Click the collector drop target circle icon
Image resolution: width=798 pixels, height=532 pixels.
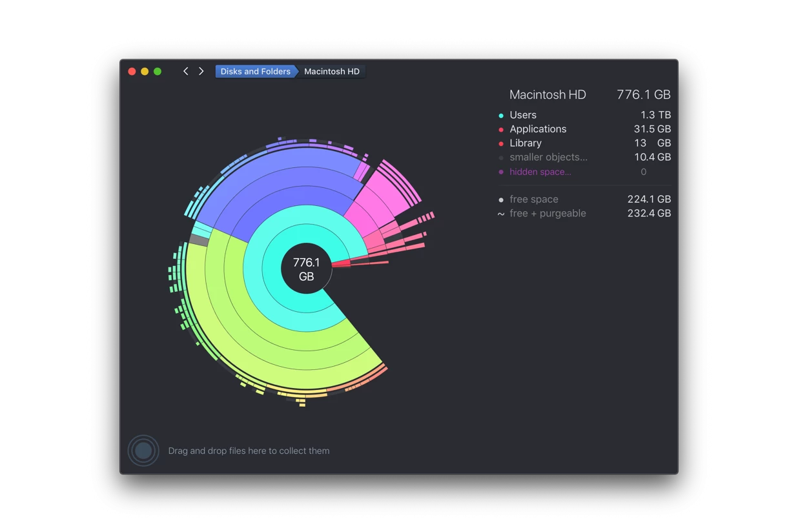(x=143, y=451)
